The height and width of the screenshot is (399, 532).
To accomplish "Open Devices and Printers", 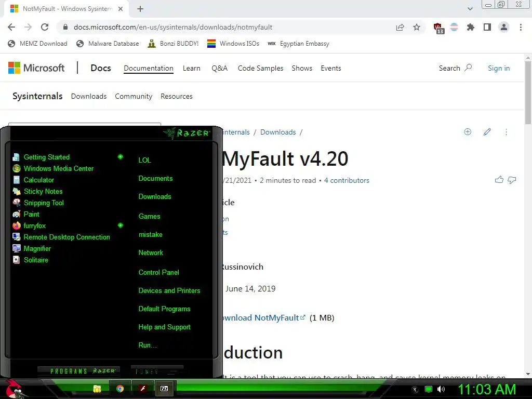I will pyautogui.click(x=169, y=291).
